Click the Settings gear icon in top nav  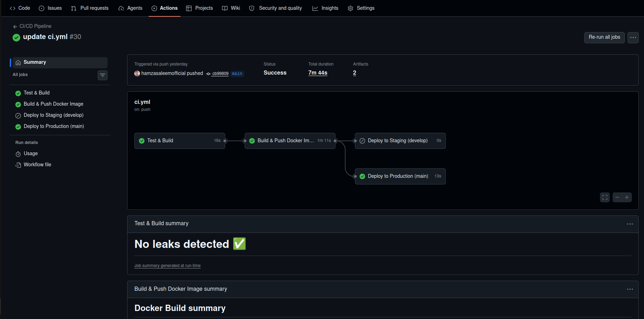click(x=350, y=8)
